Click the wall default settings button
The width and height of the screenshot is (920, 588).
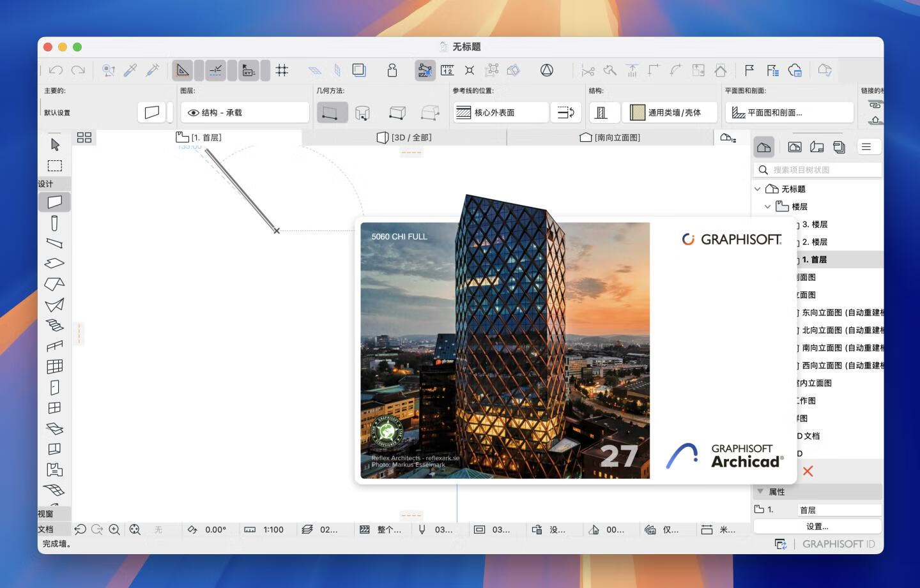tap(152, 112)
